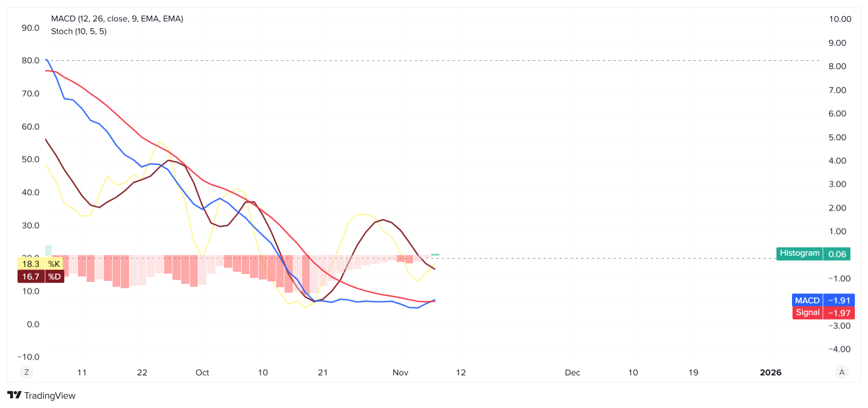
Task: Click the 2026 year label on time axis
Action: (770, 372)
